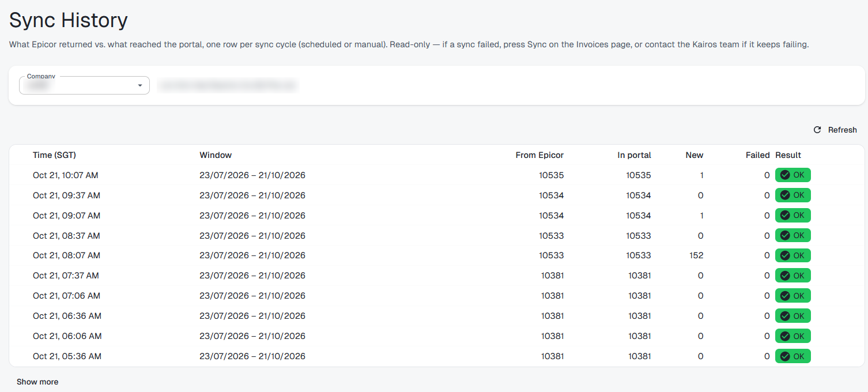Screen dimensions: 868x392
Task: Select the Oct 21, 06:06 AM time cell
Action: pos(67,336)
